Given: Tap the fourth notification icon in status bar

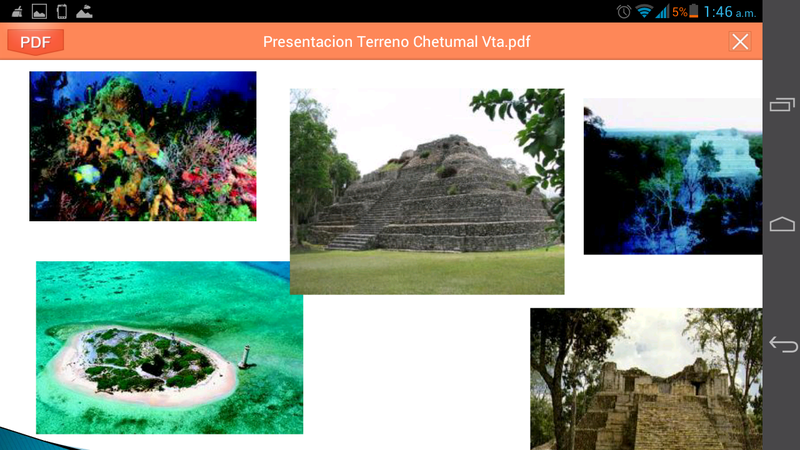Looking at the screenshot, I should coord(87,11).
